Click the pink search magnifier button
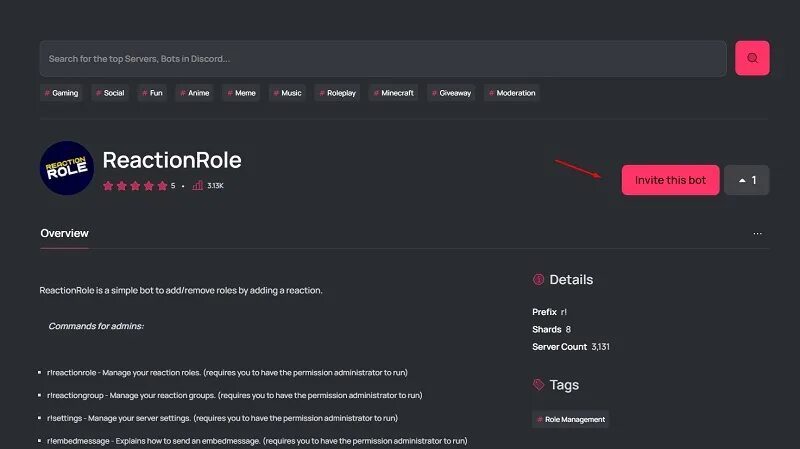 tap(752, 58)
